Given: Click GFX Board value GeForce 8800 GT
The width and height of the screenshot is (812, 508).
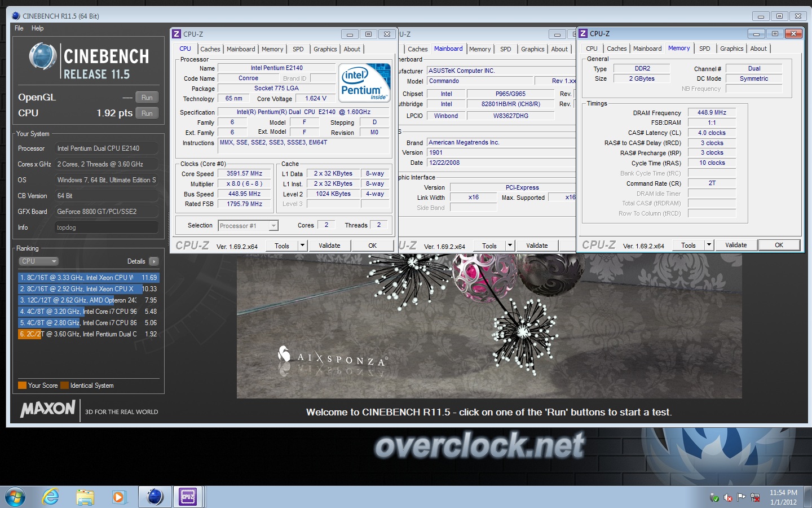Looking at the screenshot, I should point(107,212).
